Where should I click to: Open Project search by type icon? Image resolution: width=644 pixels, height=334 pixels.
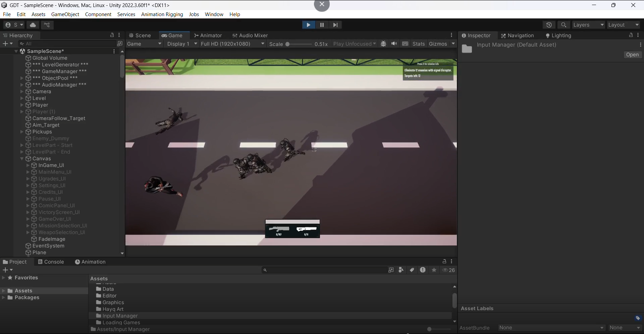click(401, 270)
